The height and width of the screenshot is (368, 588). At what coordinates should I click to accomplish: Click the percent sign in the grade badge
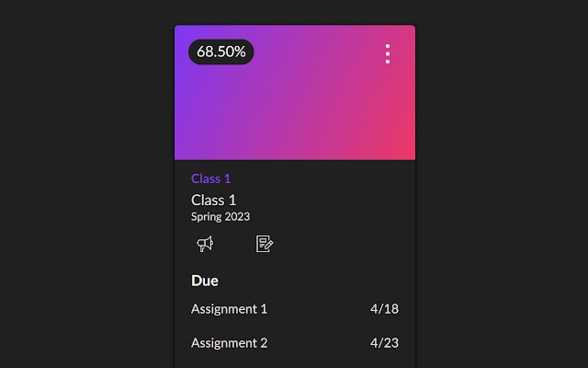point(240,52)
